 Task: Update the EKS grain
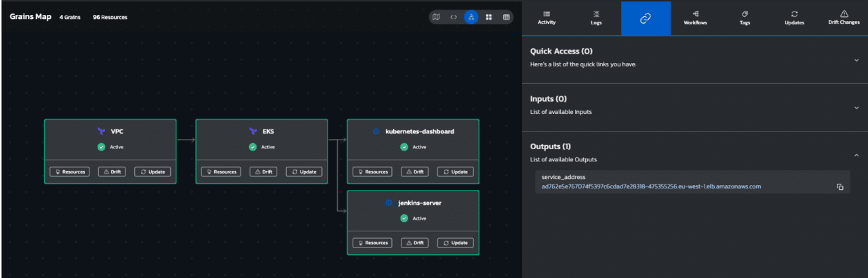pos(304,172)
